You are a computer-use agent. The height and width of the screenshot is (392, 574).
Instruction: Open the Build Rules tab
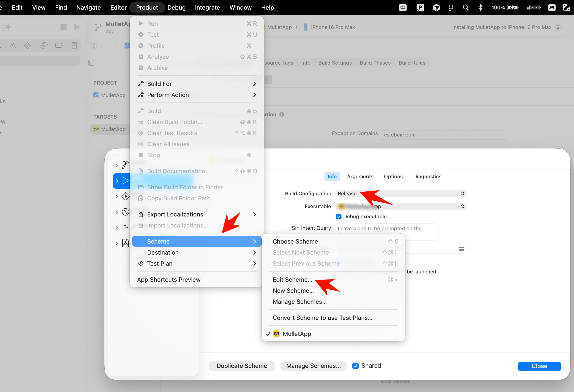pos(412,63)
